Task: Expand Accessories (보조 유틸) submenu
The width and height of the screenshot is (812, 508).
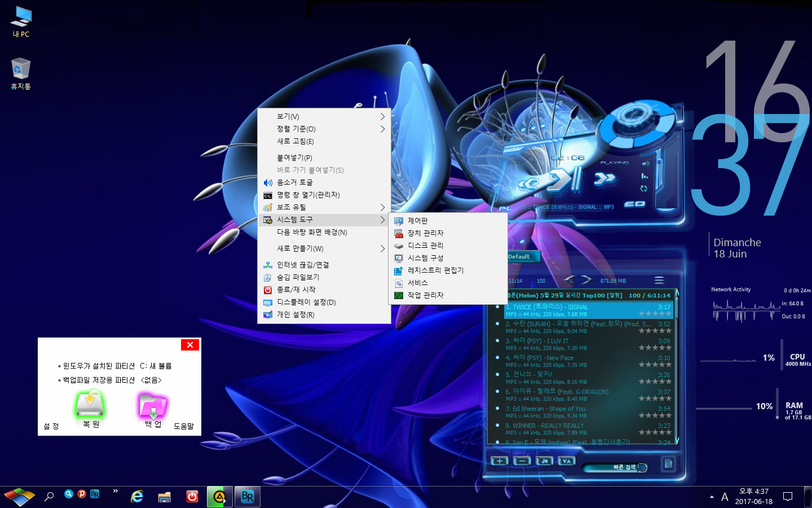Action: tap(324, 207)
